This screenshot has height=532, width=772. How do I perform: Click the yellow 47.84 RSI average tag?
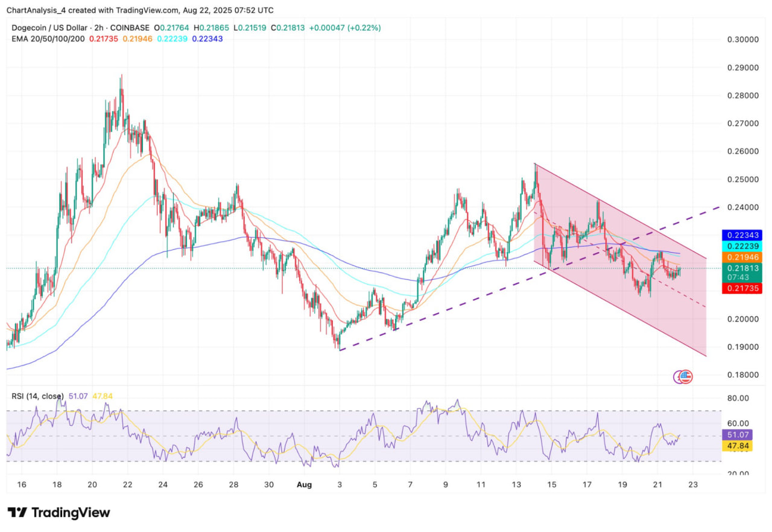(x=738, y=446)
